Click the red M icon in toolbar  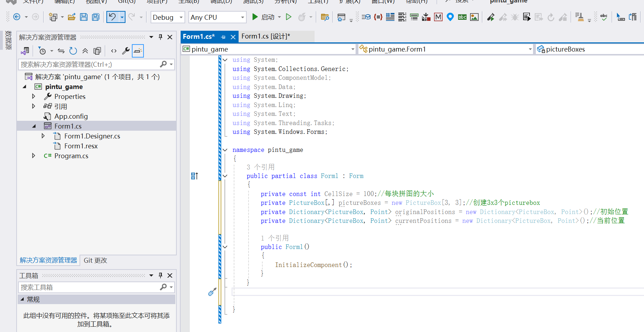point(438,17)
